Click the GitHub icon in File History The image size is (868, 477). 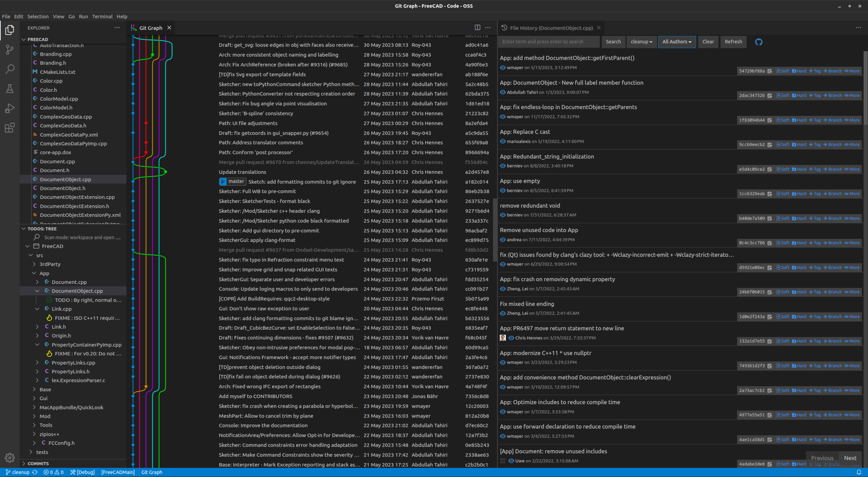(x=758, y=42)
